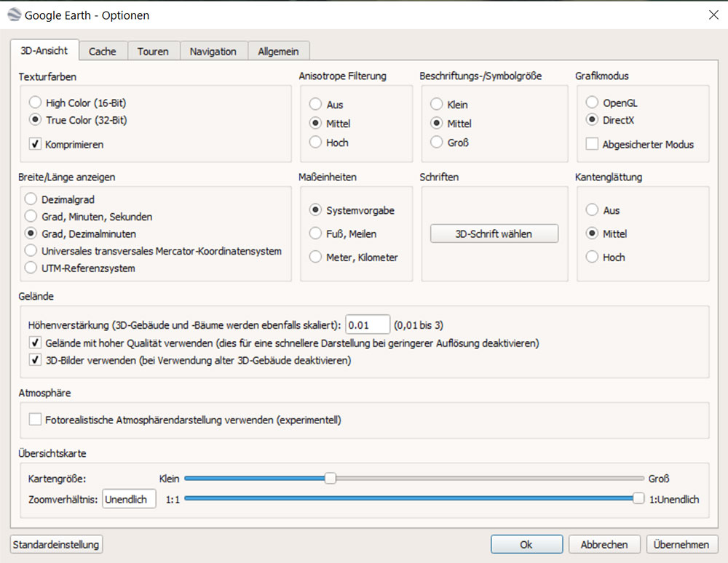Select Dezimalgrad coordinate display
This screenshot has height=563, width=728.
[x=31, y=199]
